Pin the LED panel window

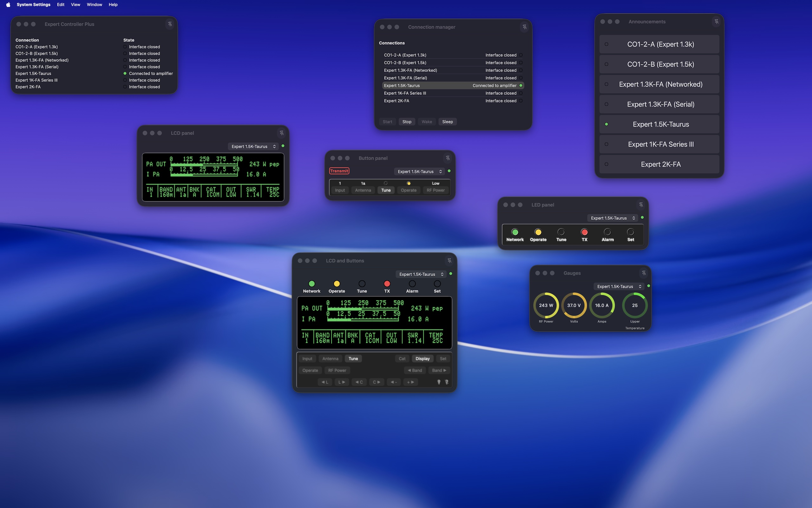[641, 204]
